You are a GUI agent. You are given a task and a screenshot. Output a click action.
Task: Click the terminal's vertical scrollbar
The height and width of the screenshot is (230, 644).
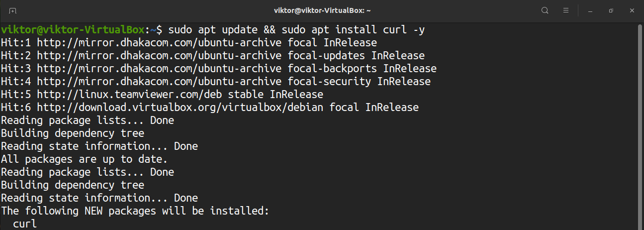(x=640, y=124)
